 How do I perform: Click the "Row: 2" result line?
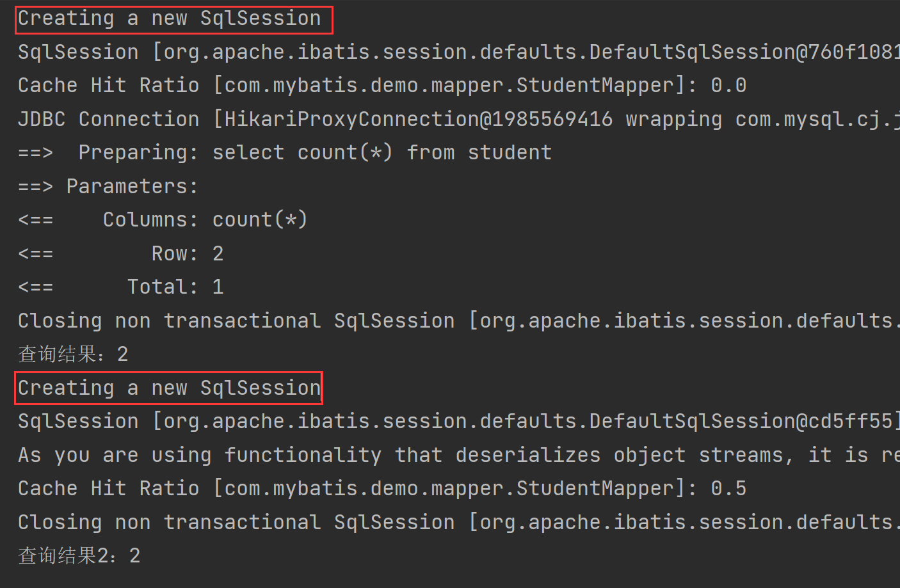121,253
